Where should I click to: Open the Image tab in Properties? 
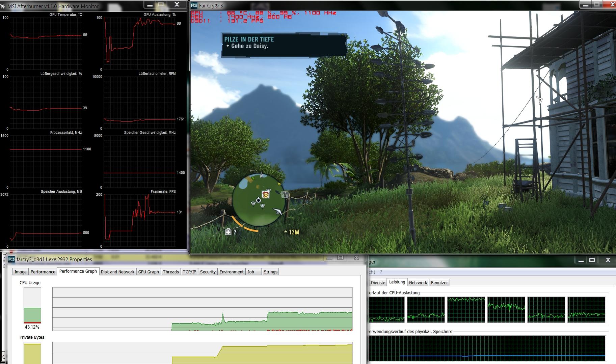(20, 272)
